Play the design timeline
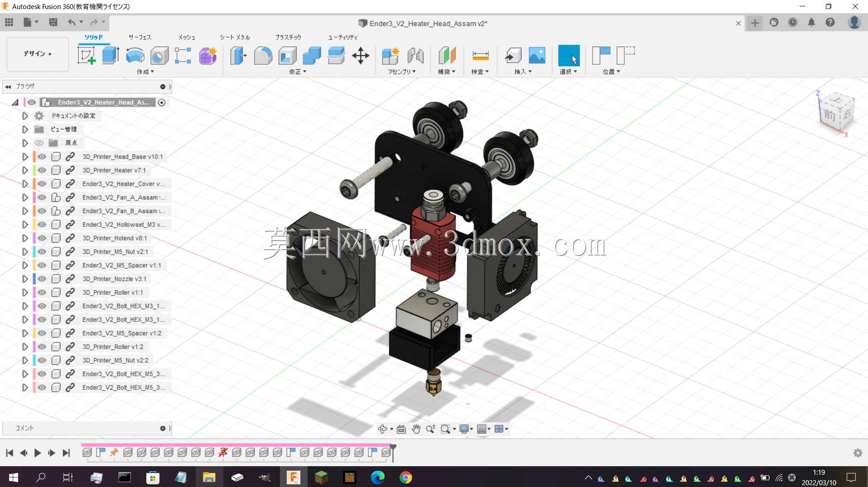The width and height of the screenshot is (868, 487). click(38, 453)
